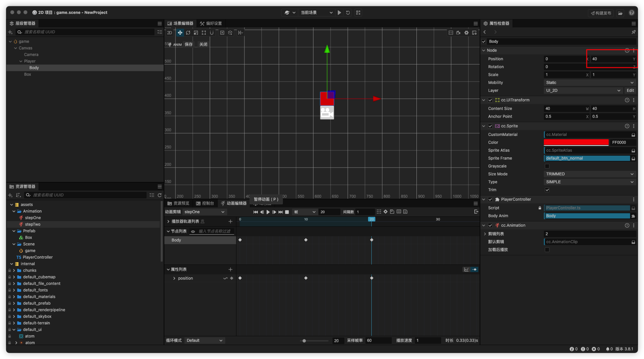Click the red Color swatch in cc.Sprite
Image resolution: width=644 pixels, height=359 pixels.
[x=576, y=142]
